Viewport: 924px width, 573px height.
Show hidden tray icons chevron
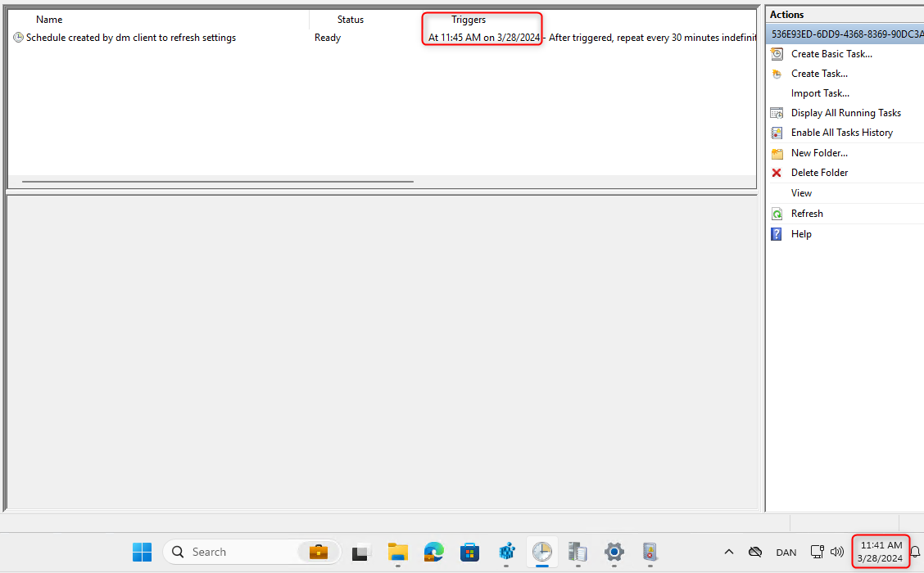tap(729, 552)
